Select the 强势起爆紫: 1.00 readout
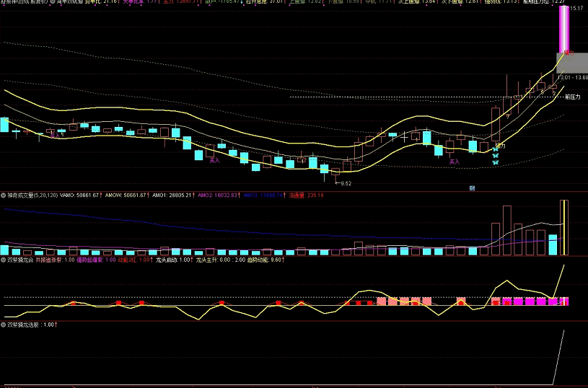Viewport: 588px width, 388px height. click(96, 260)
